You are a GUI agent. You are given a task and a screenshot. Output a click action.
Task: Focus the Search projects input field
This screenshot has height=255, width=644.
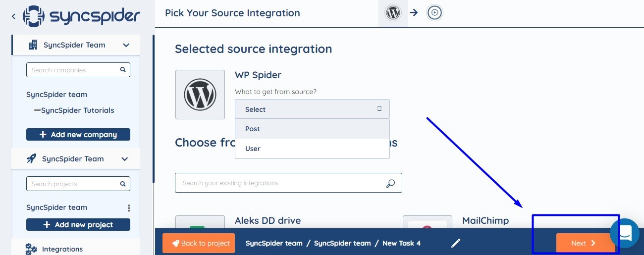point(78,184)
